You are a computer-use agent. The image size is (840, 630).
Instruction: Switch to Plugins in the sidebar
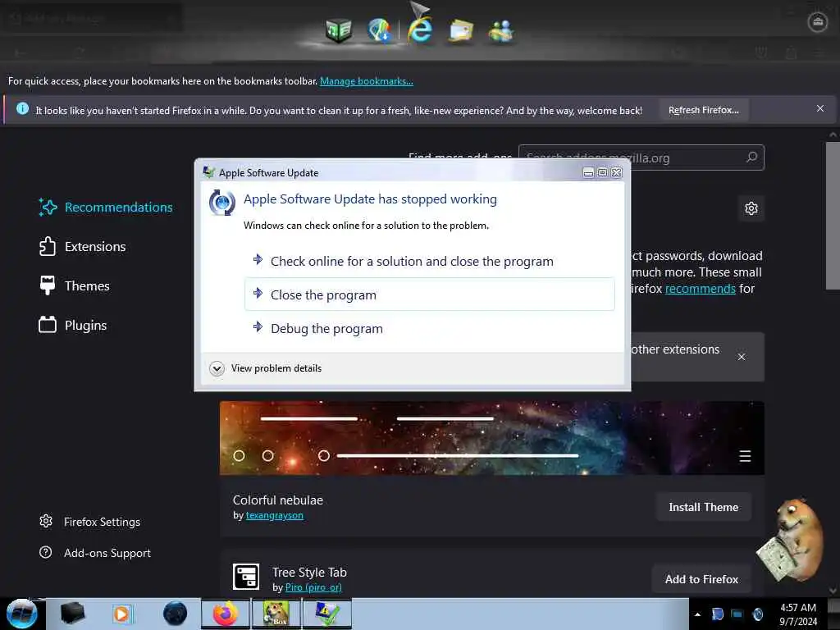[x=73, y=325]
